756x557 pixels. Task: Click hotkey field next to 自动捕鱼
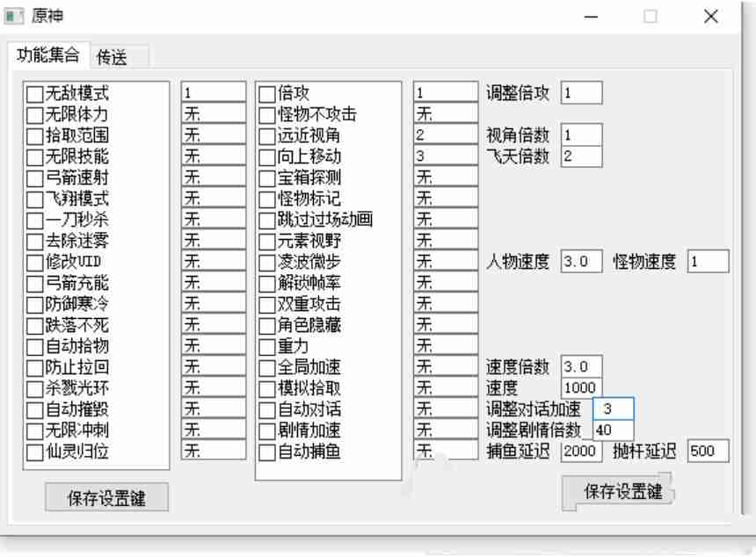coord(446,451)
